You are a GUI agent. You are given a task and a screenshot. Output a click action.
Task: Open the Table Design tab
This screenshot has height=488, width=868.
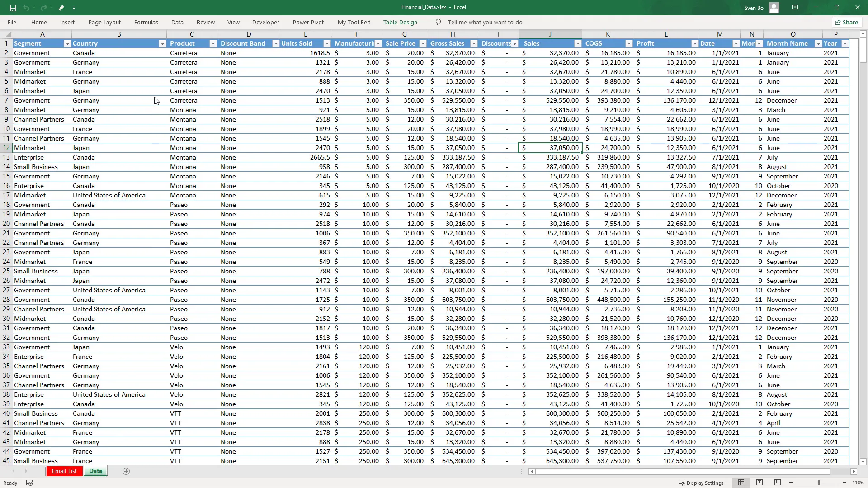[400, 22]
